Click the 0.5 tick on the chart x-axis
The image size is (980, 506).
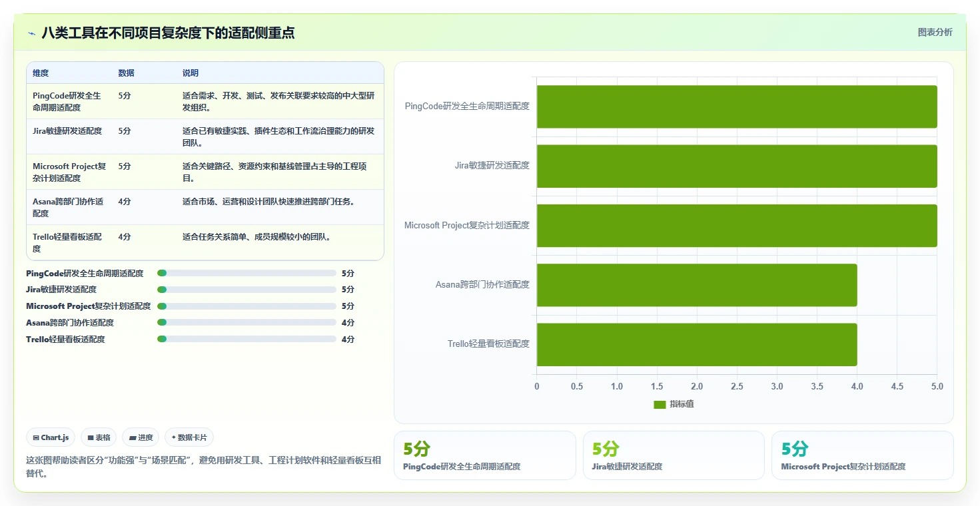click(577, 386)
